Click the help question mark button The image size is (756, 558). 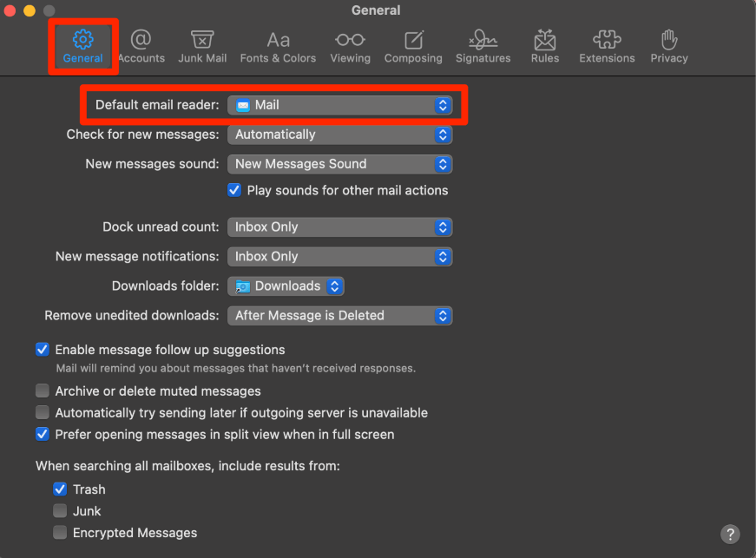[x=730, y=535]
